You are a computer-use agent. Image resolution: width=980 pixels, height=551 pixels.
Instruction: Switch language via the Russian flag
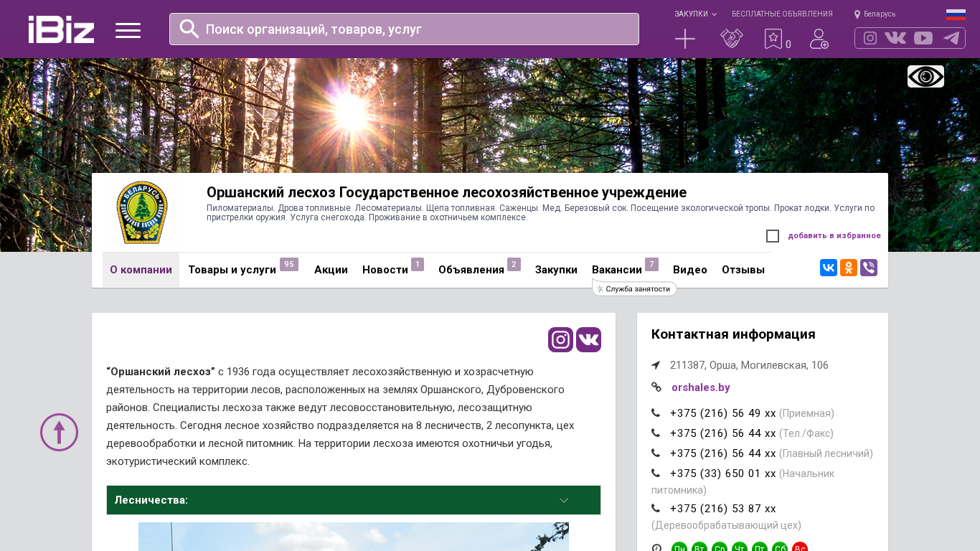(956, 14)
